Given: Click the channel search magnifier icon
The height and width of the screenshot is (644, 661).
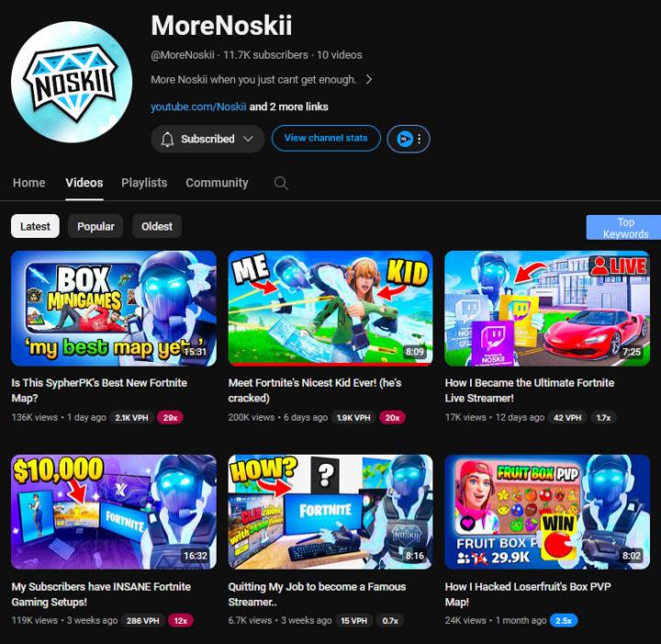Looking at the screenshot, I should point(281,183).
